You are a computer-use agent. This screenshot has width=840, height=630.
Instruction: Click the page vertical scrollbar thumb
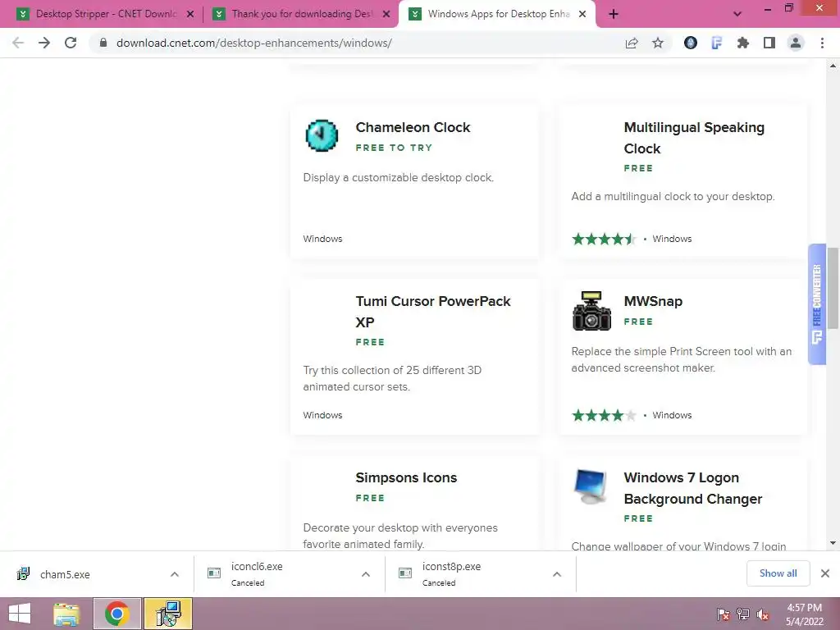point(833,288)
